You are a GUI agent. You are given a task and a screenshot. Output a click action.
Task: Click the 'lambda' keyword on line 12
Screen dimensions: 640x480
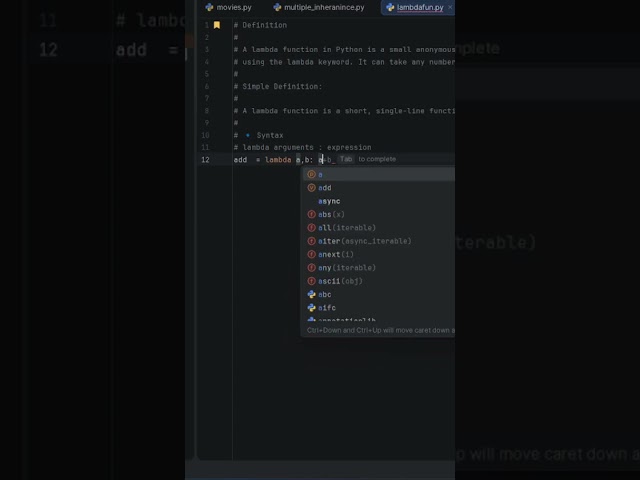(278, 160)
